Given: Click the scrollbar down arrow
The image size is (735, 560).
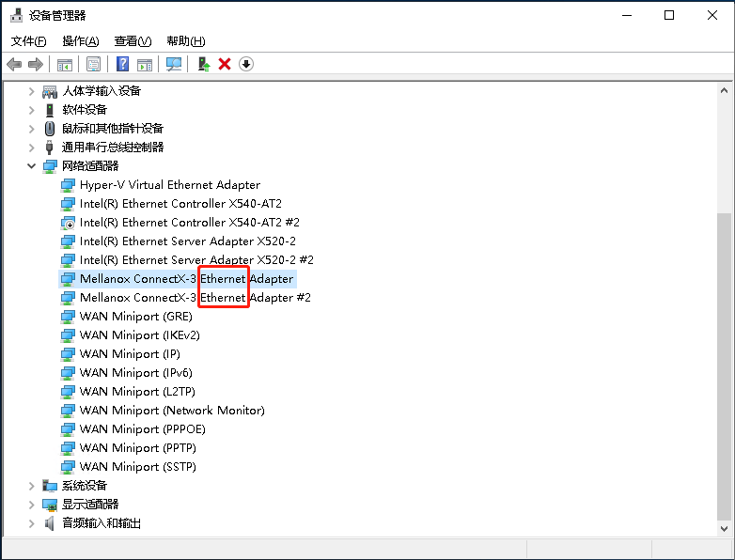Looking at the screenshot, I should click(x=724, y=529).
